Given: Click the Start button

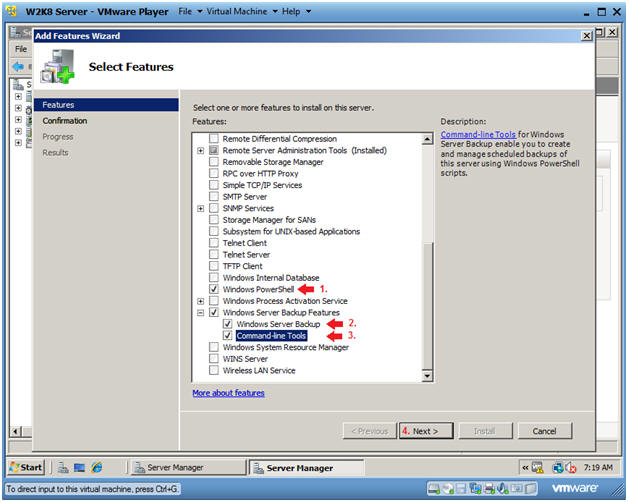Looking at the screenshot, I should coord(26,468).
